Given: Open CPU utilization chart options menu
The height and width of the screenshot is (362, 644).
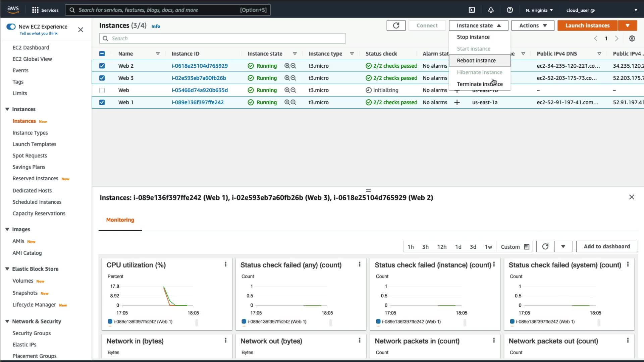Looking at the screenshot, I should (x=225, y=264).
